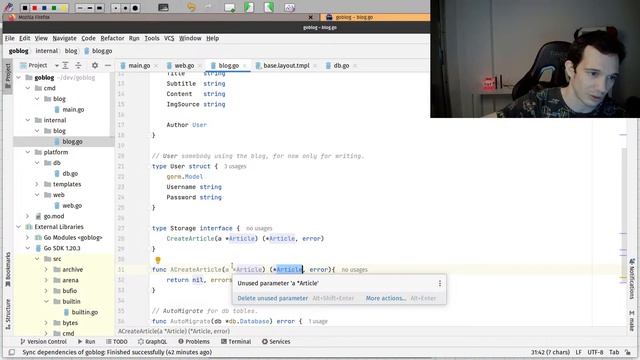Open the Services tool window

tap(276, 341)
